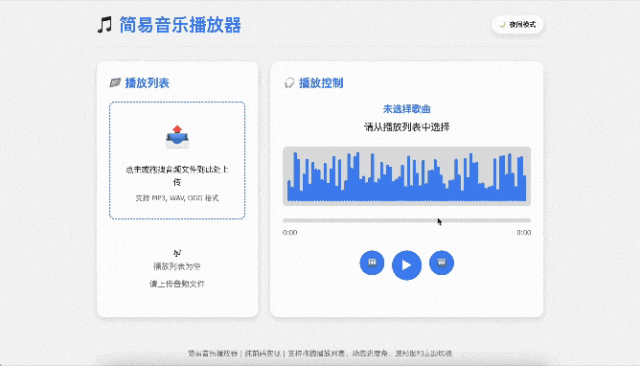Click the elapsed time 0:00 label
Screen dimensions: 640x366
tap(290, 233)
